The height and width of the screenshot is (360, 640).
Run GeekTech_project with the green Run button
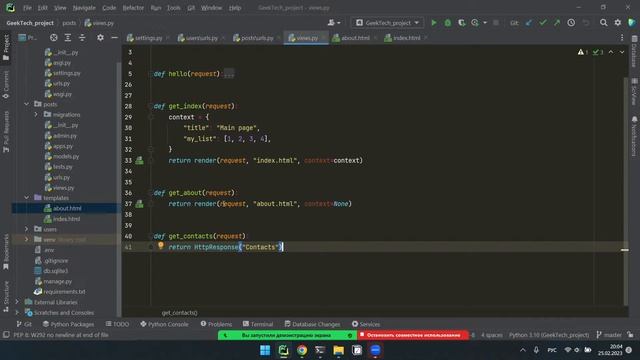point(434,23)
